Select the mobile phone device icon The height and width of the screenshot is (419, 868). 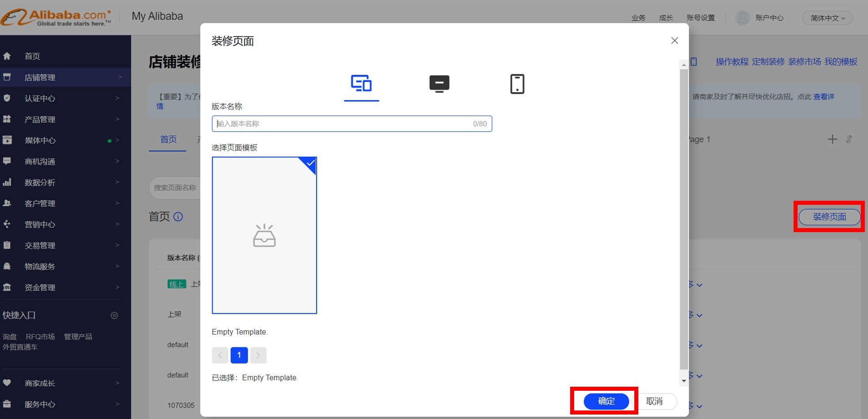coord(517,84)
